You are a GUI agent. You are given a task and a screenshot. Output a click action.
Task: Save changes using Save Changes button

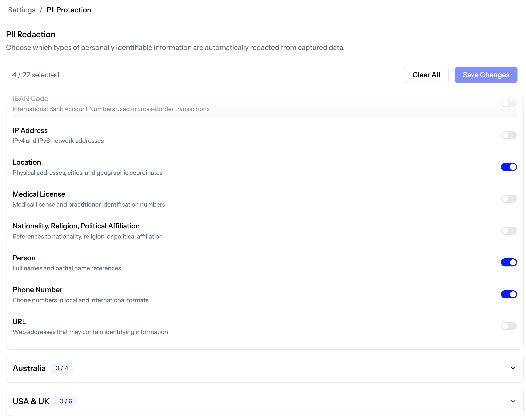click(486, 75)
